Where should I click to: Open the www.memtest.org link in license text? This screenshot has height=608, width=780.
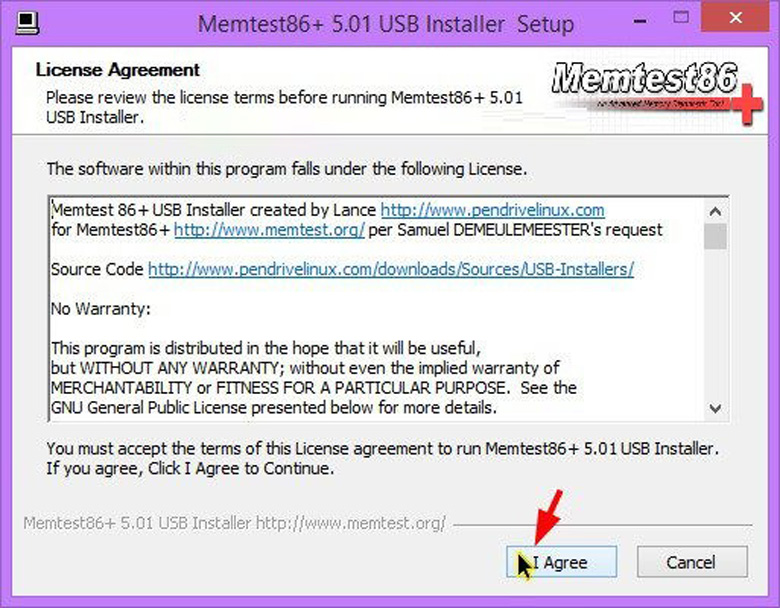[269, 230]
